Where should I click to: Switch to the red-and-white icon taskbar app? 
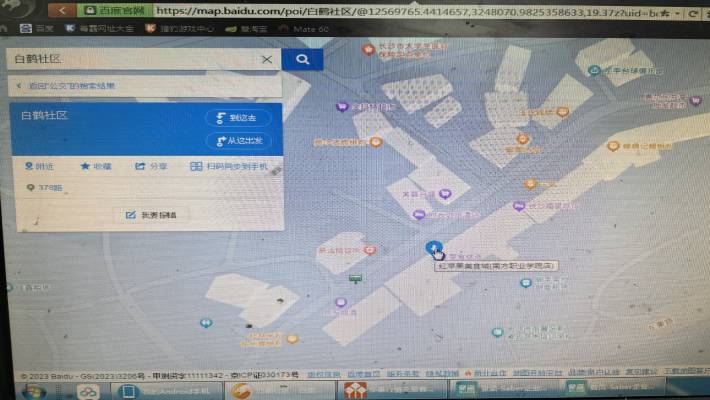(x=393, y=390)
